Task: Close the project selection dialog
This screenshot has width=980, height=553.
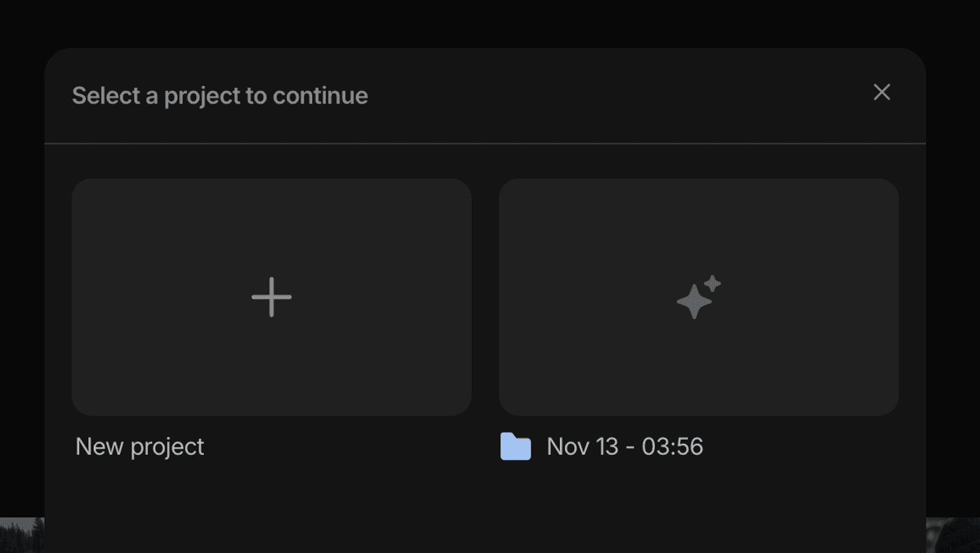Action: [882, 92]
